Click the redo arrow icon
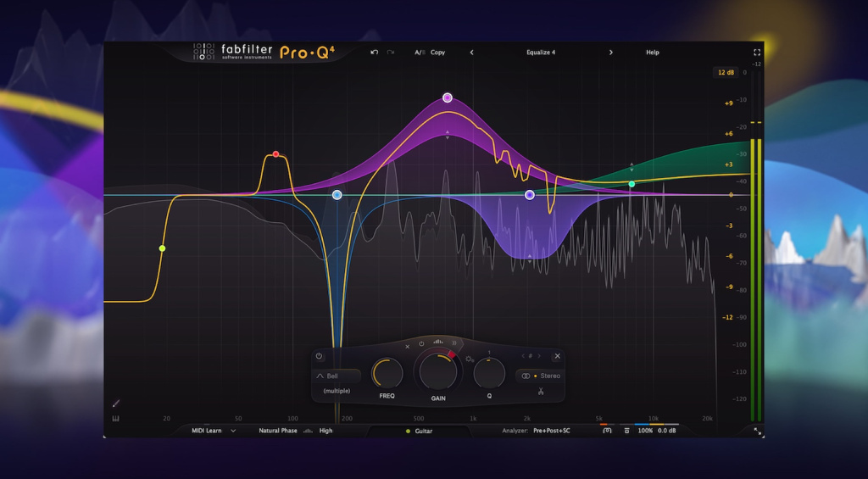 click(x=391, y=52)
